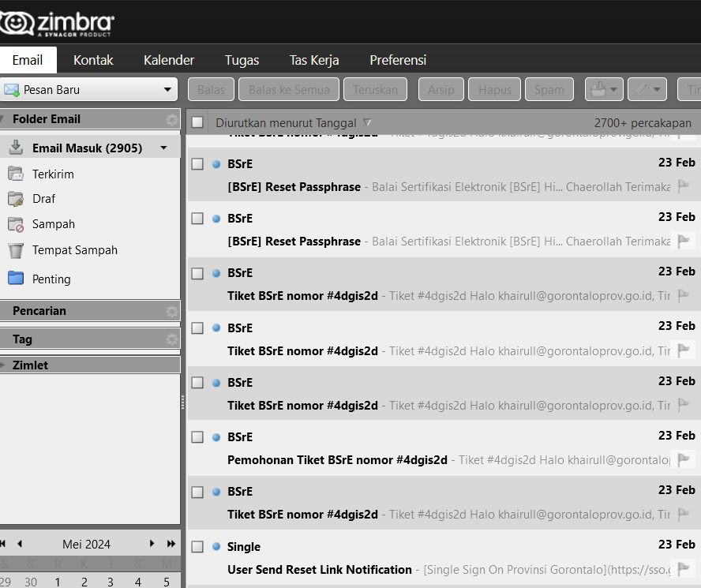Click the gear icon on Folder Email header
This screenshot has width=701, height=588.
click(171, 119)
